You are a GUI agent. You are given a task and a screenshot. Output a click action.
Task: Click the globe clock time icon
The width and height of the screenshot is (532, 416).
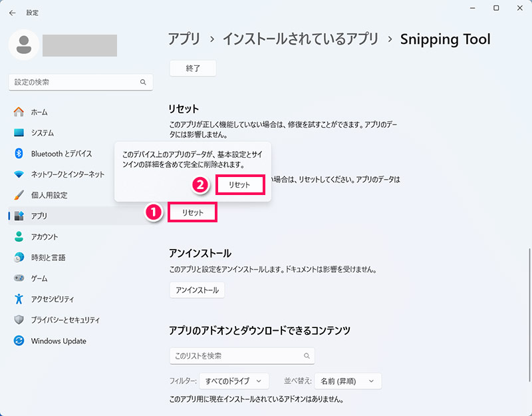click(19, 258)
